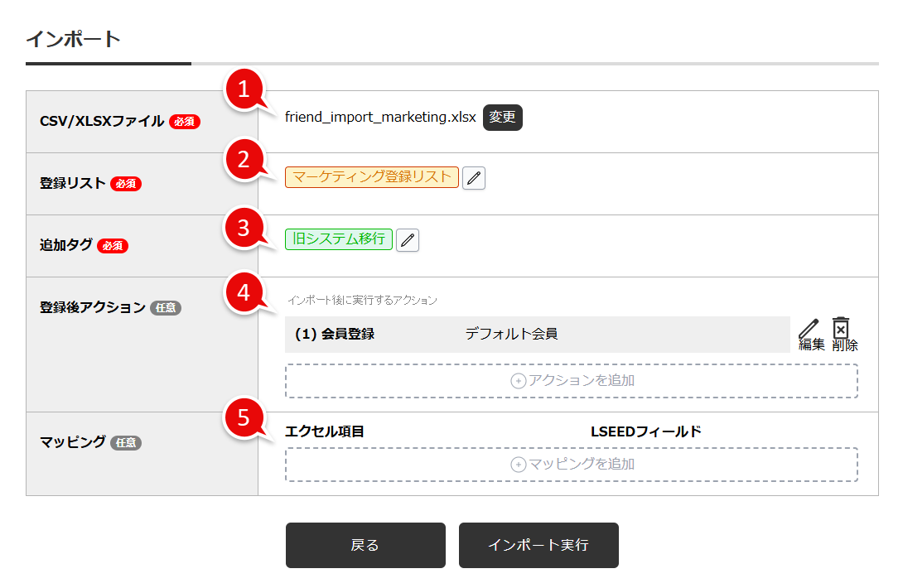Select the orange マーケティング登録リスト tag
This screenshot has width=903, height=588.
click(371, 177)
